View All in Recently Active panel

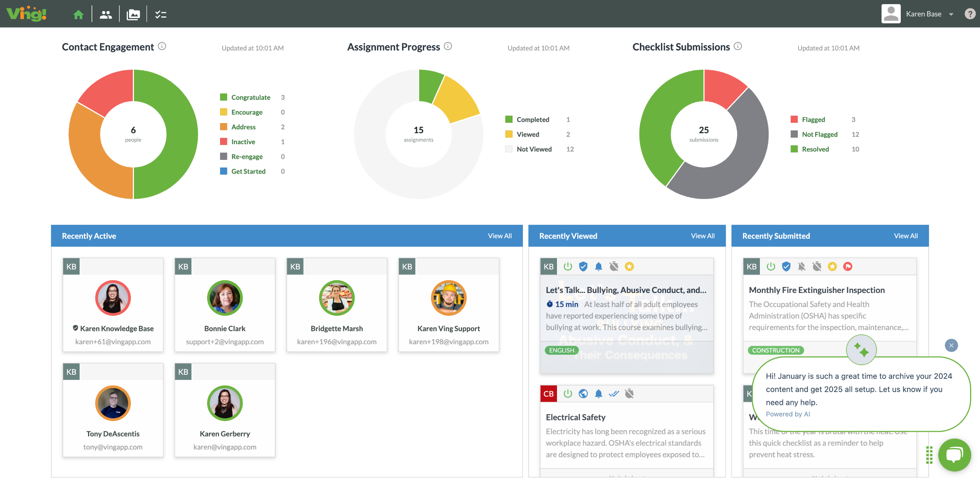[x=500, y=236]
